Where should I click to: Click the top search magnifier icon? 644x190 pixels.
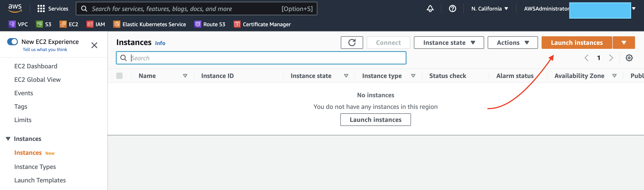[x=84, y=9]
